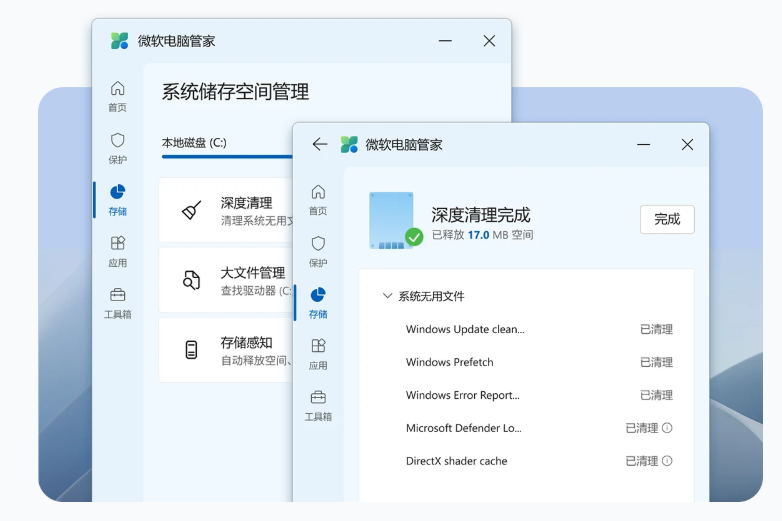Image resolution: width=782 pixels, height=521 pixels.
Task: Click the PC Manager logo in the back window title bar
Action: 119,41
